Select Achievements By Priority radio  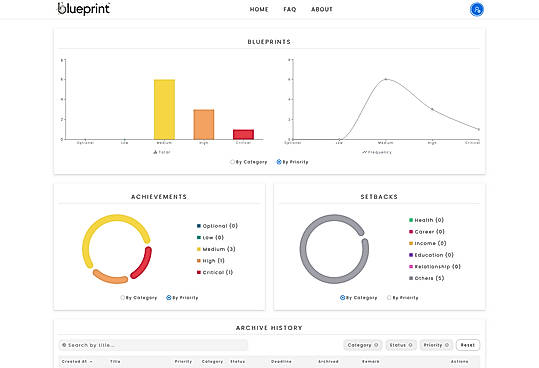[x=169, y=298]
